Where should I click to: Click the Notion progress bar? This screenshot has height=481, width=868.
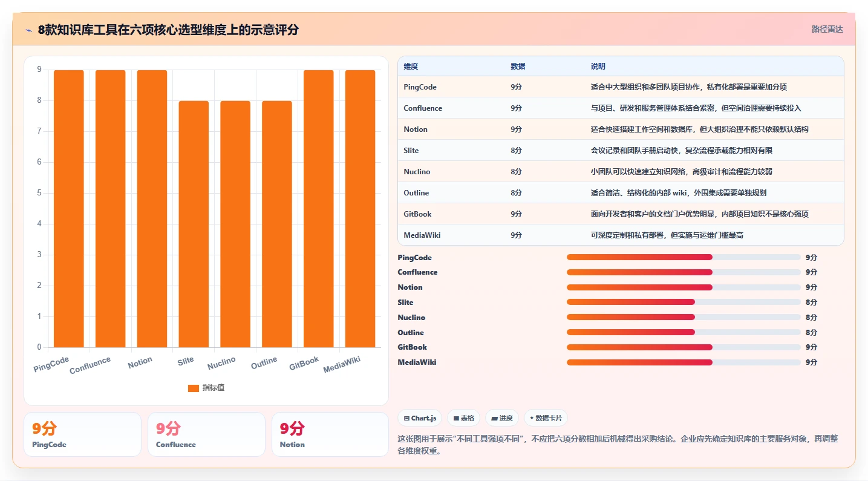pos(684,287)
